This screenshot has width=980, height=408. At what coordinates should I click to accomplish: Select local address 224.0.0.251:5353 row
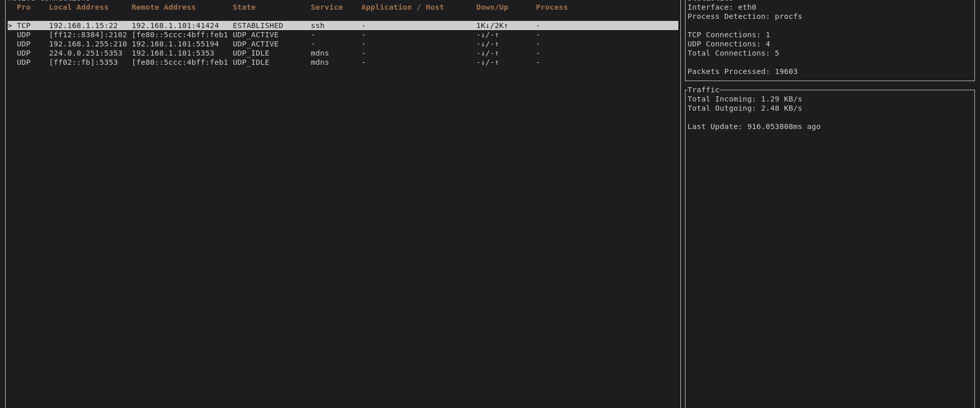click(x=343, y=53)
